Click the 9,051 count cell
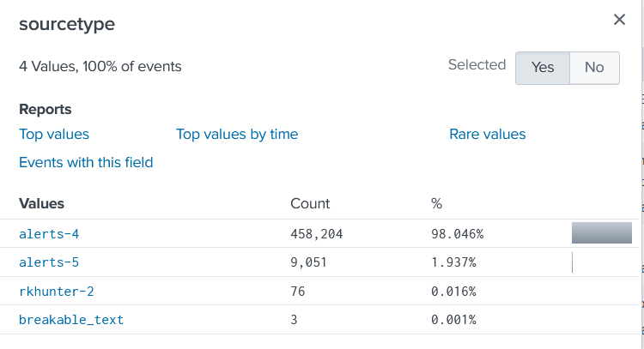Screen dimensions: 644x349 309,262
